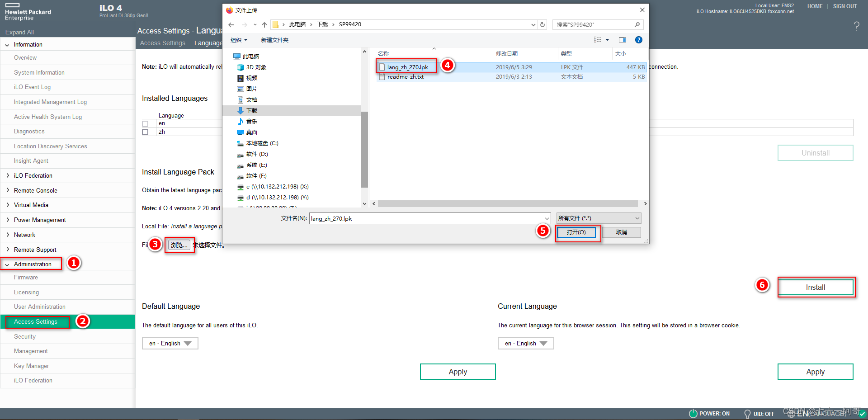Expand the iLO Federation section
This screenshot has width=868, height=420.
coord(7,175)
